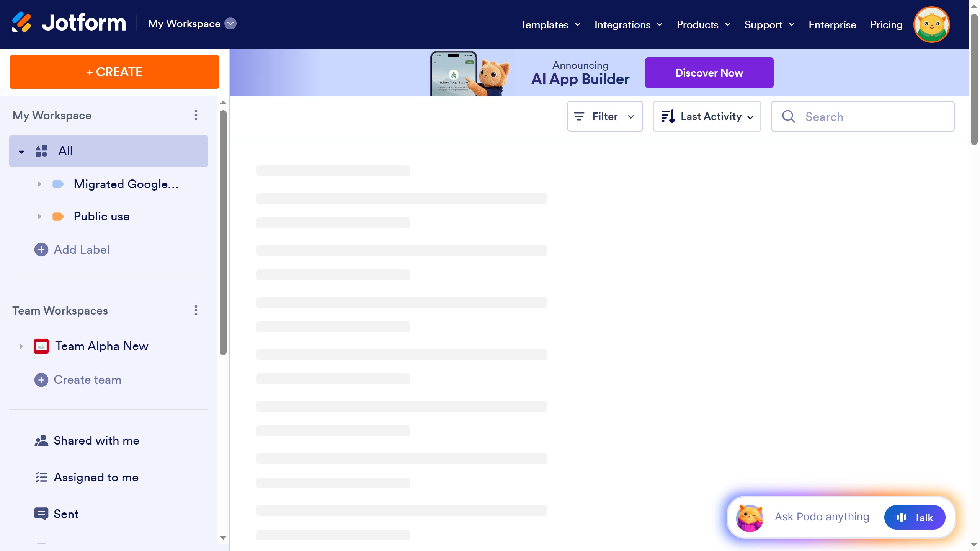Click the sidebar scrollbar thumb
This screenshot has height=551, width=980.
coord(223,233)
